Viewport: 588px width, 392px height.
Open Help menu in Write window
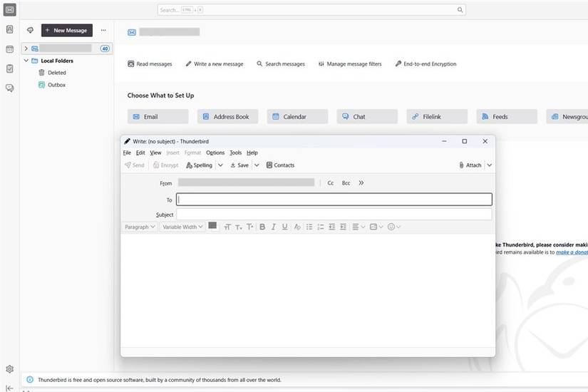[252, 153]
